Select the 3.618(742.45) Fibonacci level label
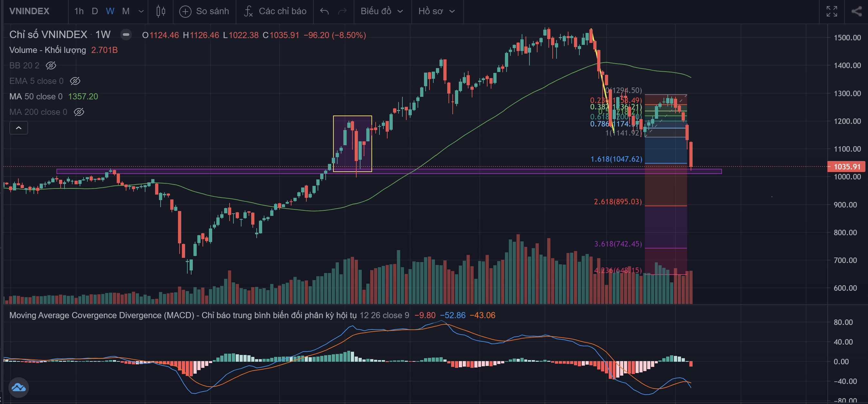Image resolution: width=868 pixels, height=404 pixels. 618,244
